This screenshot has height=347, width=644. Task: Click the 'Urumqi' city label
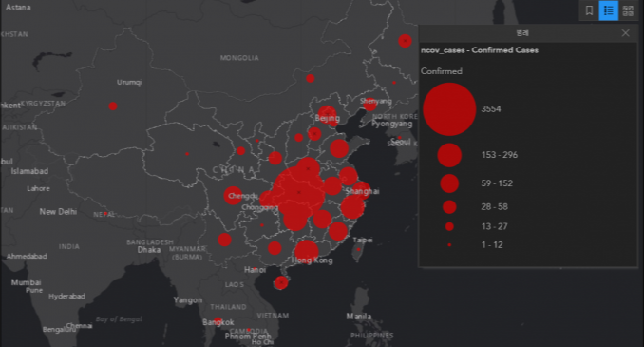[129, 82]
